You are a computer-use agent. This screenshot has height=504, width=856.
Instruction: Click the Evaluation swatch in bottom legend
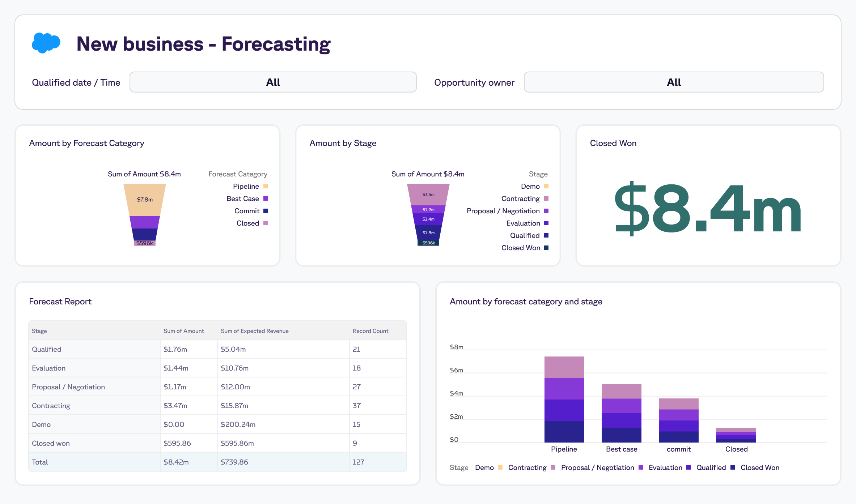tap(688, 467)
